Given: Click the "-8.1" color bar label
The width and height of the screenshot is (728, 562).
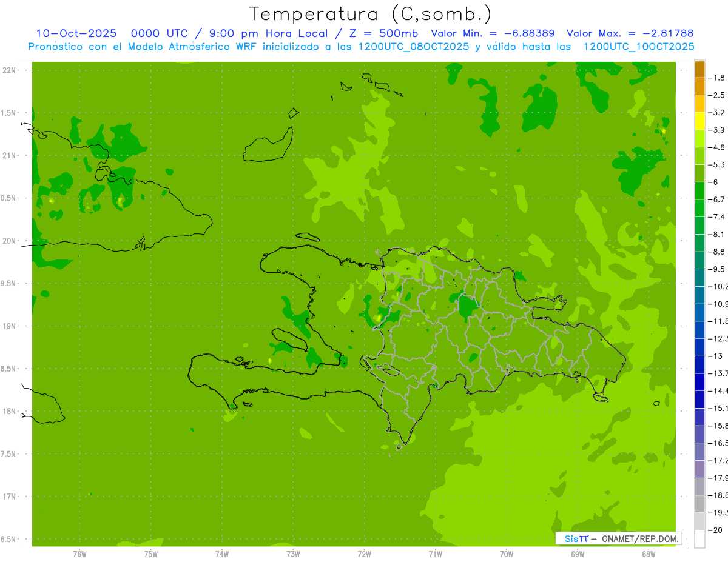Looking at the screenshot, I should click(x=718, y=235).
